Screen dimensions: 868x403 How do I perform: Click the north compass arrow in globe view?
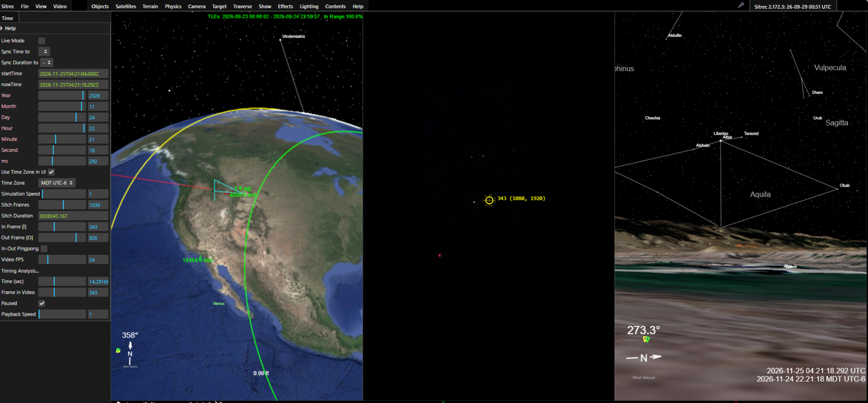(x=130, y=353)
